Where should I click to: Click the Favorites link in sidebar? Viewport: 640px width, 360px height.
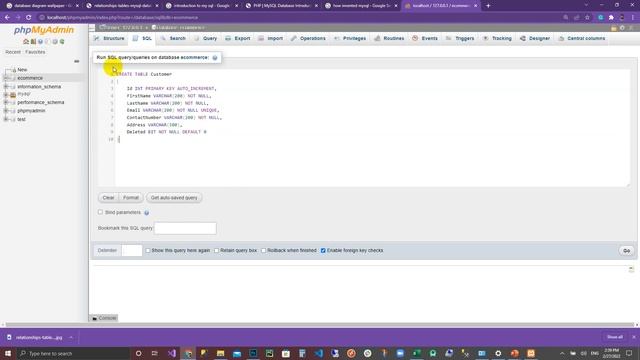click(x=35, y=52)
